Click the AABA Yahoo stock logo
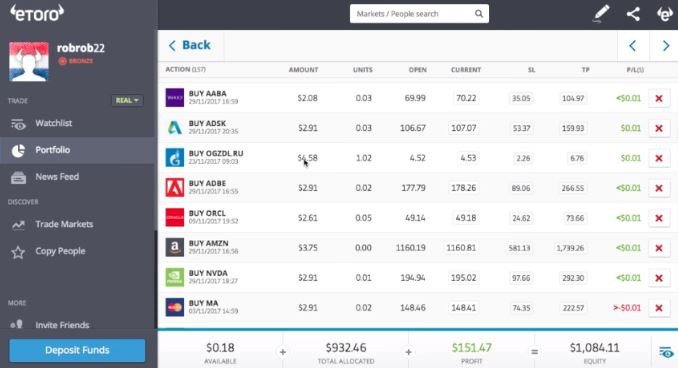 pyautogui.click(x=175, y=98)
